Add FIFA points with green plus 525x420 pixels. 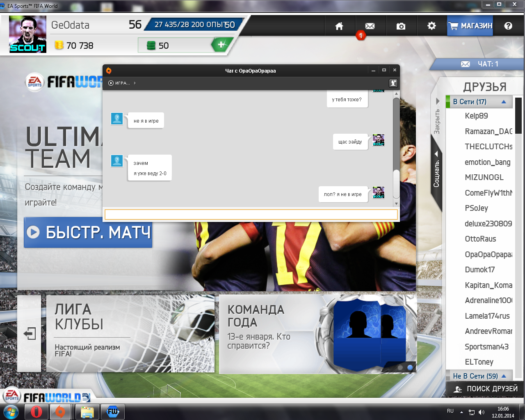coord(221,45)
